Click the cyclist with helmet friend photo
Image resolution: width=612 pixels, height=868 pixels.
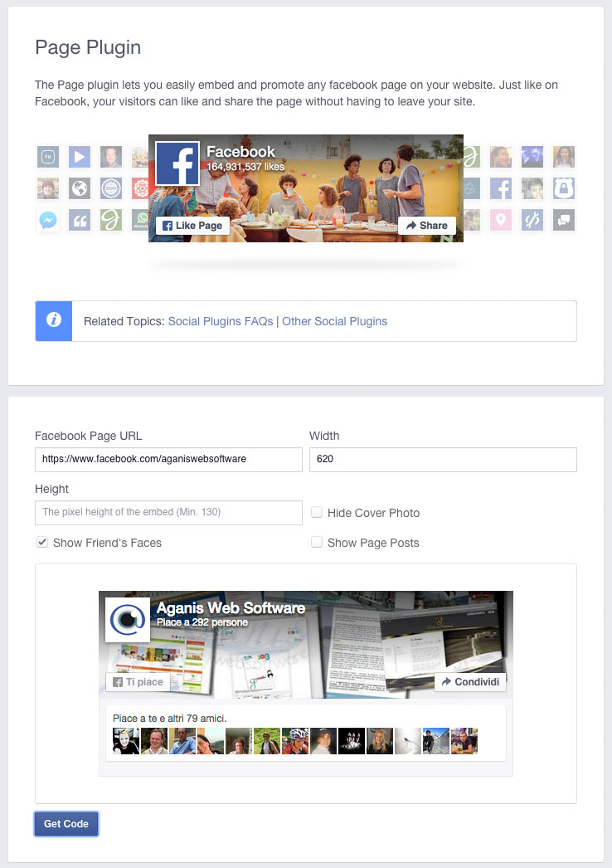point(295,741)
